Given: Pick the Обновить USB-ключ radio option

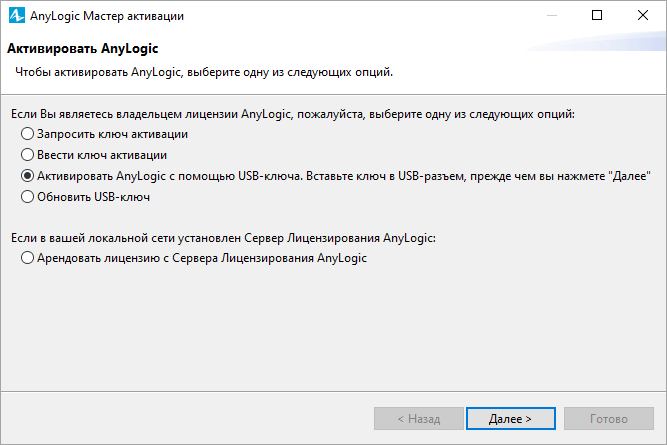Looking at the screenshot, I should pos(27,197).
